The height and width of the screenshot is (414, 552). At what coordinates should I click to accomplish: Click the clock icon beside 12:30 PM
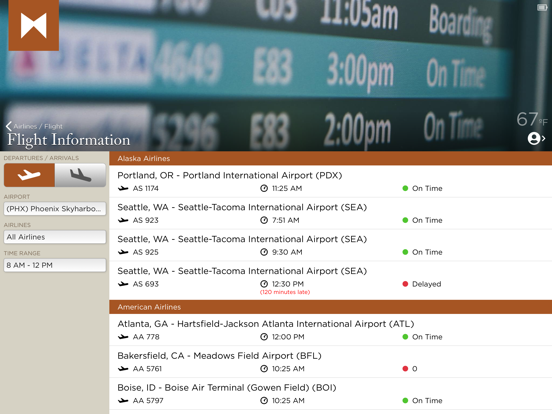264,284
